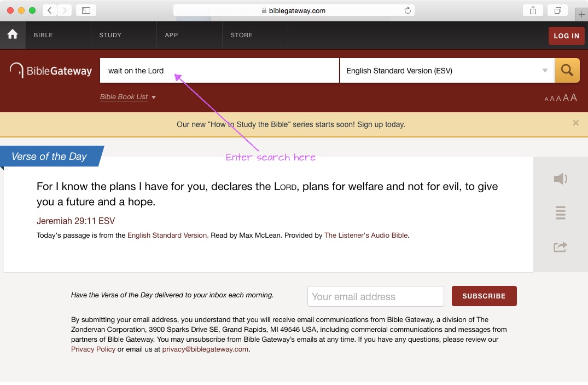Reload the page in Safari

(407, 10)
